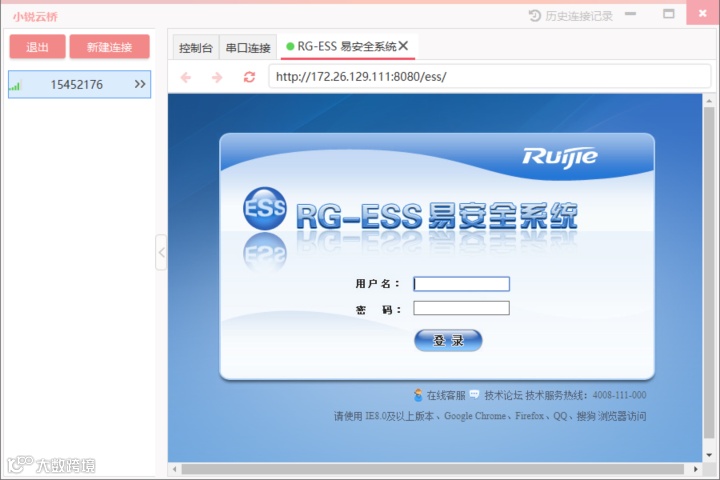Click the 技术服务热线 4008-111-000 text

[585, 395]
